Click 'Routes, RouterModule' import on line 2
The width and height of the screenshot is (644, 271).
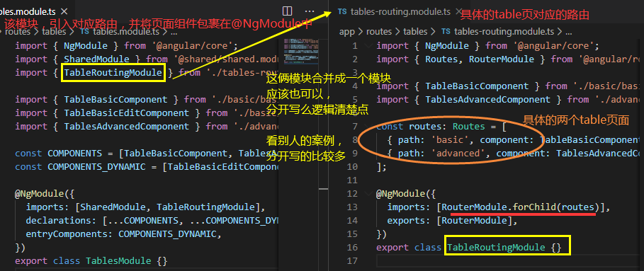point(480,59)
